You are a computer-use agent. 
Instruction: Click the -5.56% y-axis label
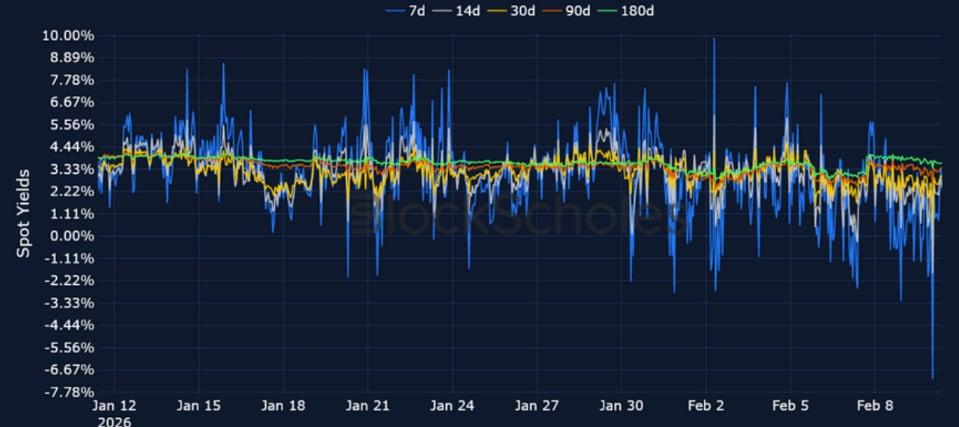pos(69,347)
